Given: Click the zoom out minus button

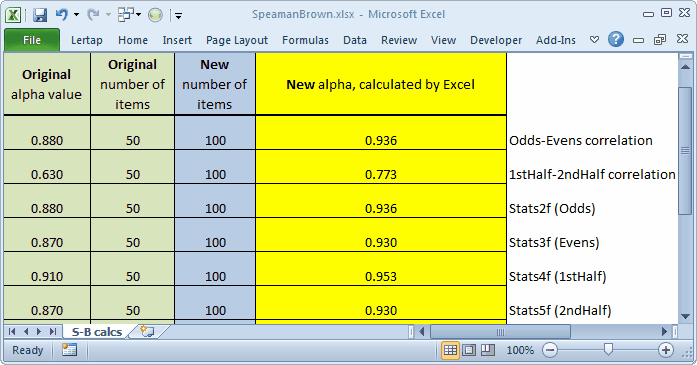Looking at the screenshot, I should pyautogui.click(x=550, y=350).
